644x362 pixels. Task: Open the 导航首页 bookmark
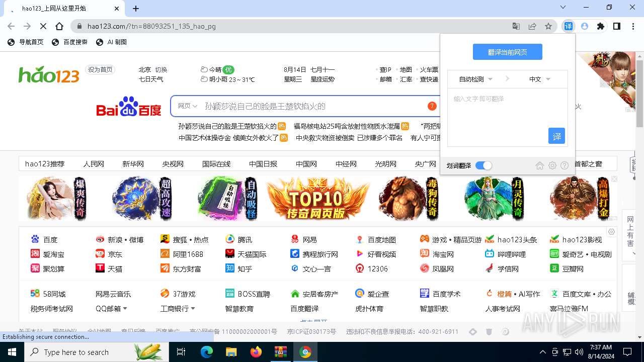[x=26, y=42]
